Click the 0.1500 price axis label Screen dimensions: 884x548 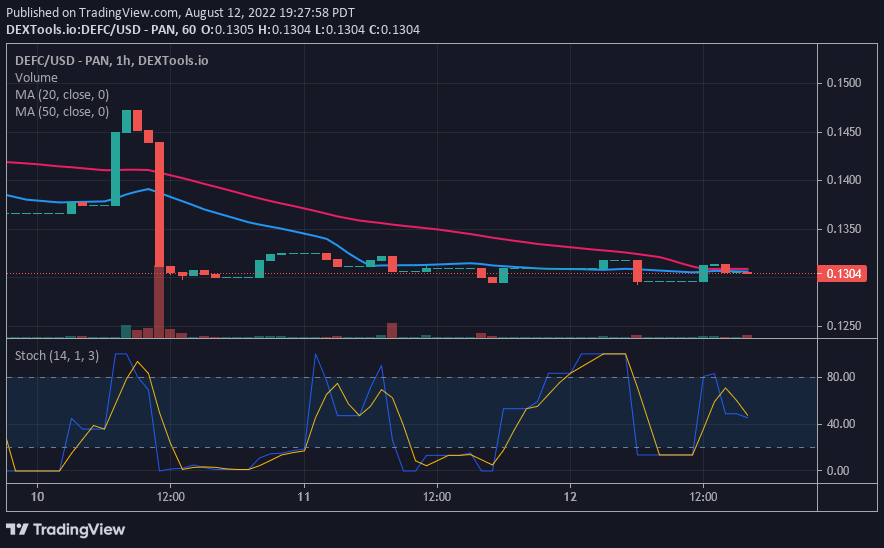coord(843,83)
